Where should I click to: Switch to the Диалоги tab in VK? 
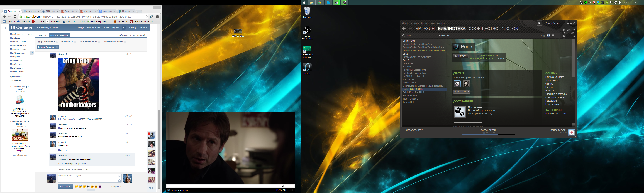[42, 35]
